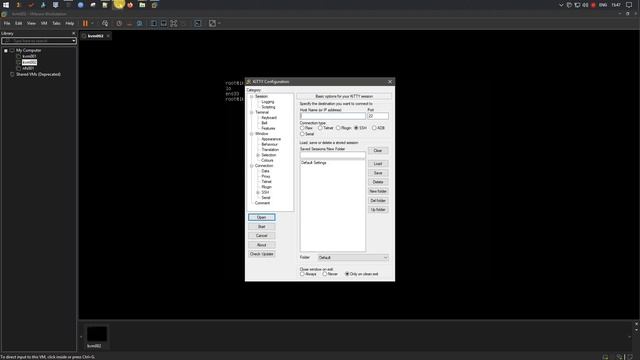
Task: Click the kvm002 thumbnail at bottom
Action: (x=97, y=334)
